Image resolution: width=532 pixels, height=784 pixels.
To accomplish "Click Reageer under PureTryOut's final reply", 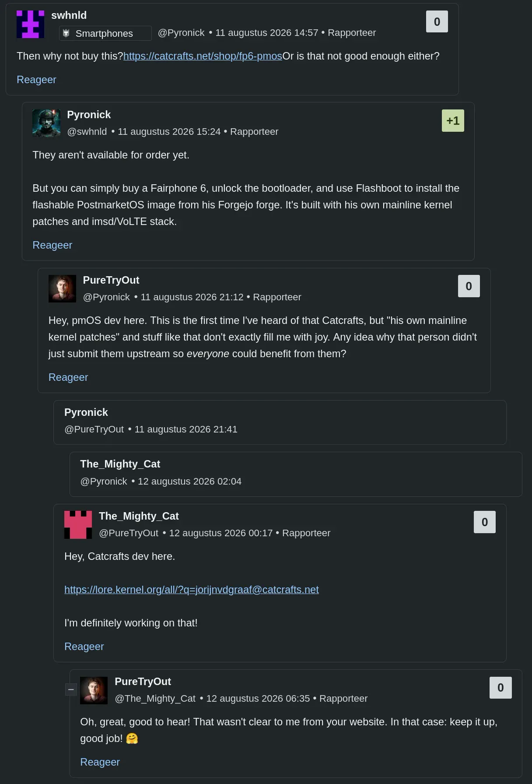I will pos(100,762).
